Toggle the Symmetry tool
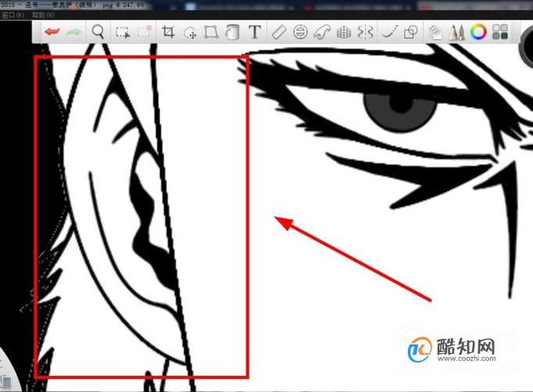The width and height of the screenshot is (533, 392). (366, 32)
